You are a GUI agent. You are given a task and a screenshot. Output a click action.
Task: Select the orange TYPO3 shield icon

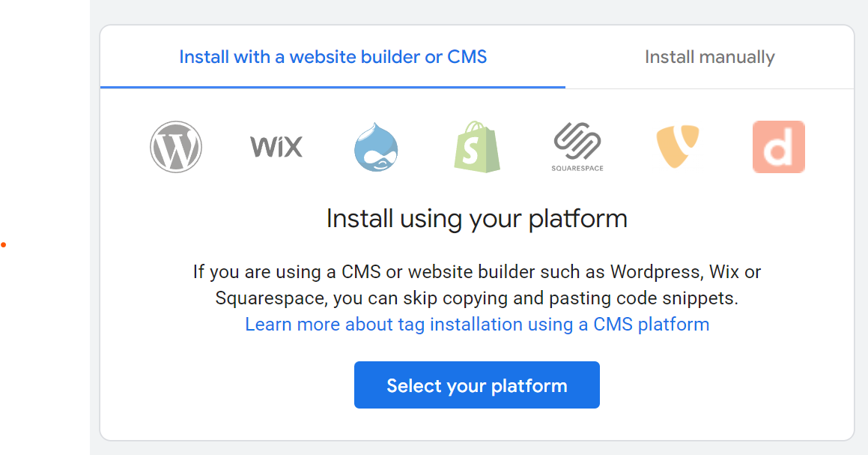pyautogui.click(x=678, y=147)
